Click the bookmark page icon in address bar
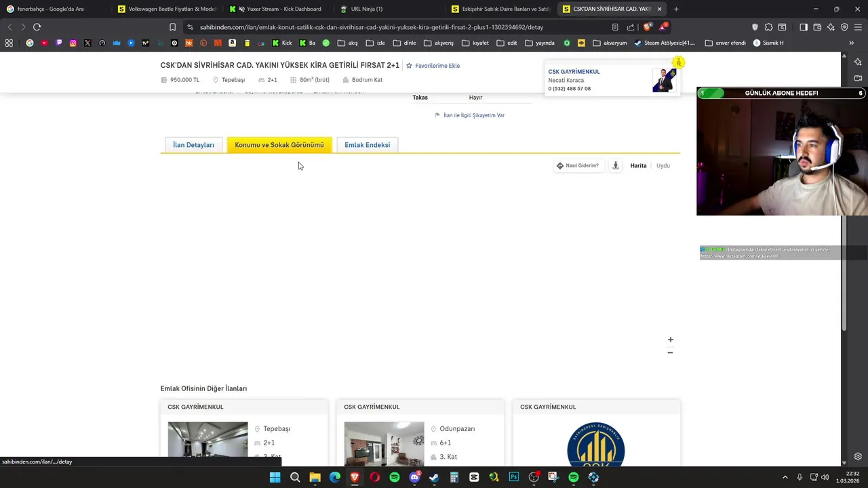 [x=172, y=27]
